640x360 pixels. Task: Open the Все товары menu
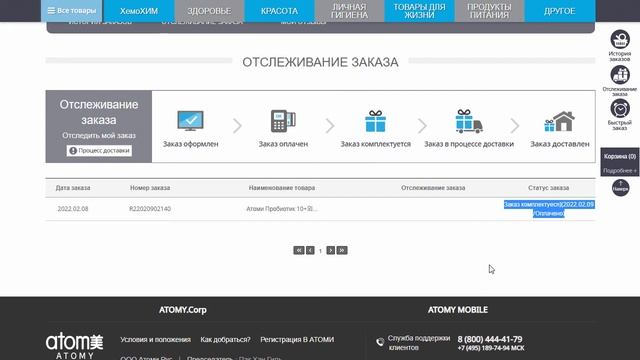72,11
